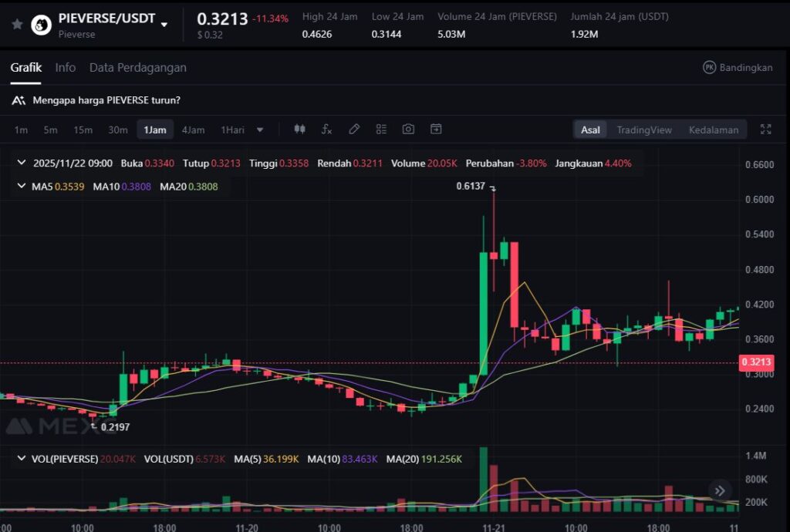Select the pencil drawing tool
This screenshot has width=790, height=532.
[354, 130]
